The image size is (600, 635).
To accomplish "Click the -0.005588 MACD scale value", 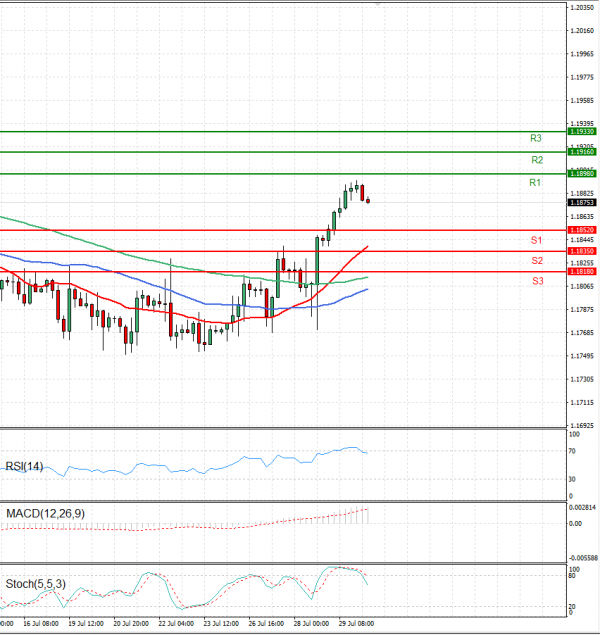I will [583, 558].
